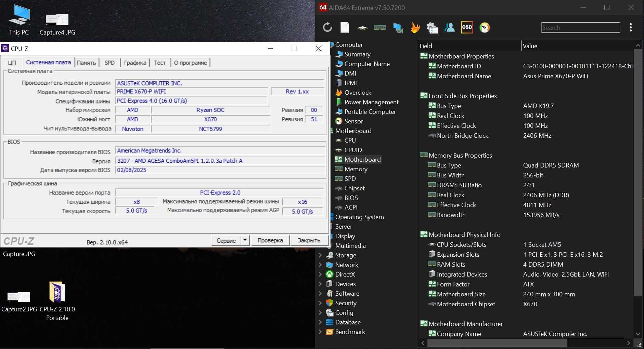
Task: Select the Form Factor row showing ATX
Action: click(x=526, y=284)
